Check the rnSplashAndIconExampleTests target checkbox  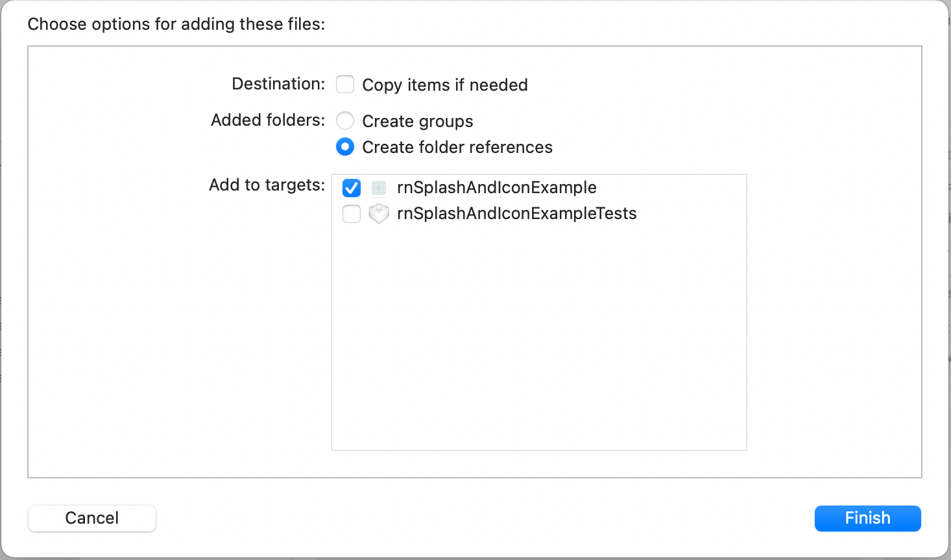[352, 213]
